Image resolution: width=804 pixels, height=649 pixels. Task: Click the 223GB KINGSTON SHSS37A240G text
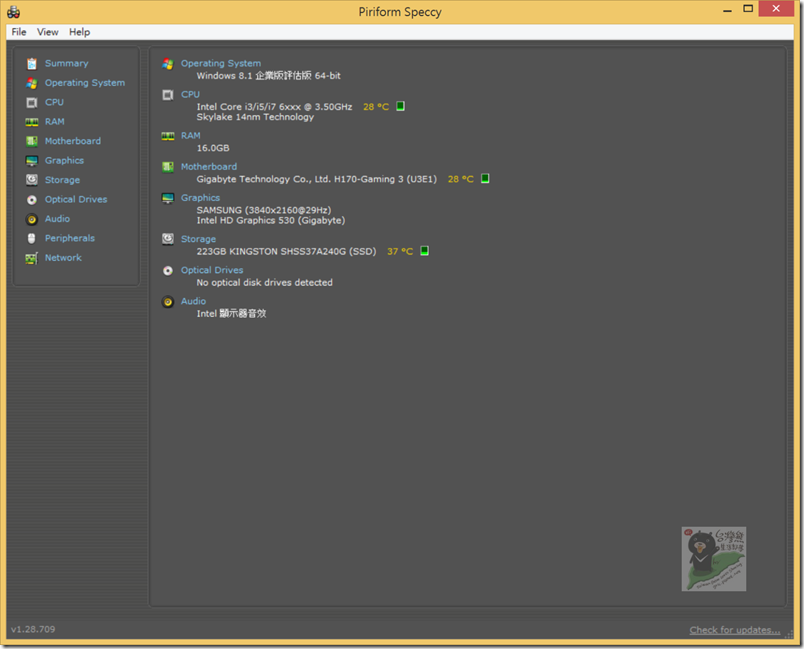point(286,252)
